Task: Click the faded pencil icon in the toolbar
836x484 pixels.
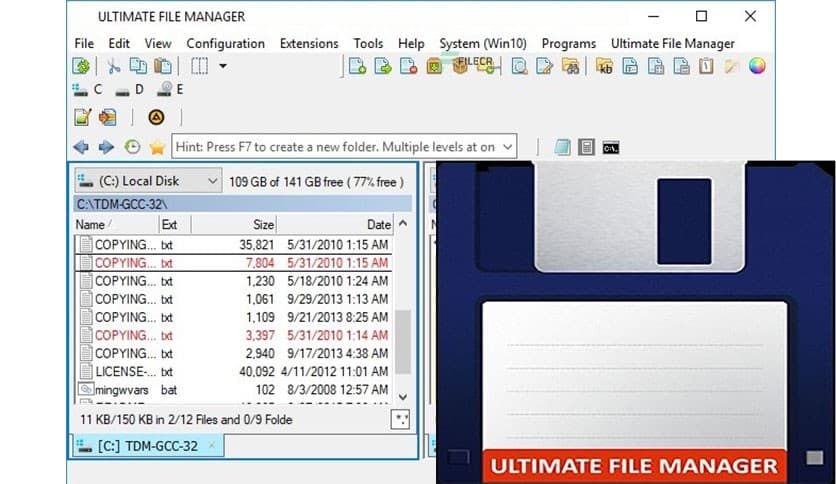Action: point(732,66)
